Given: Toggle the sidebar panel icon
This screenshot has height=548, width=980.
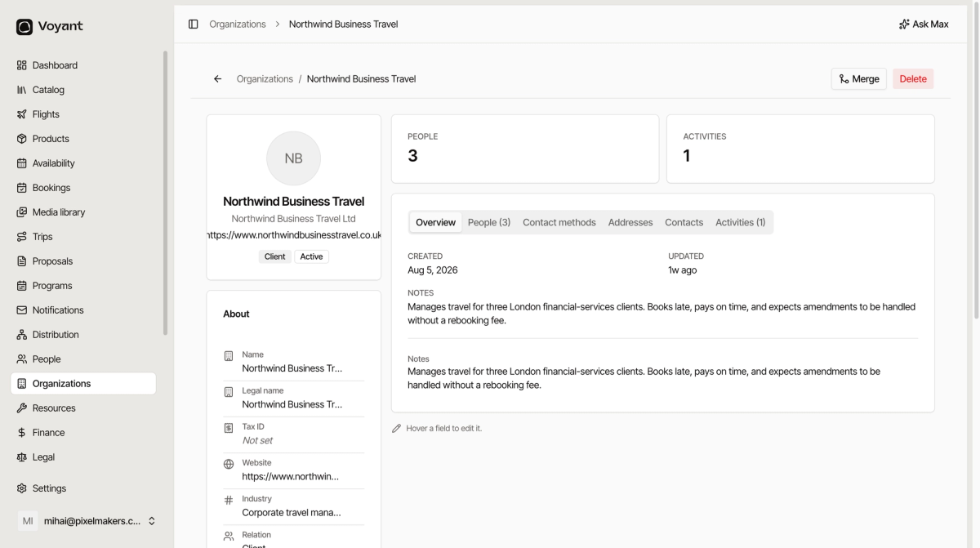Looking at the screenshot, I should click(x=194, y=25).
